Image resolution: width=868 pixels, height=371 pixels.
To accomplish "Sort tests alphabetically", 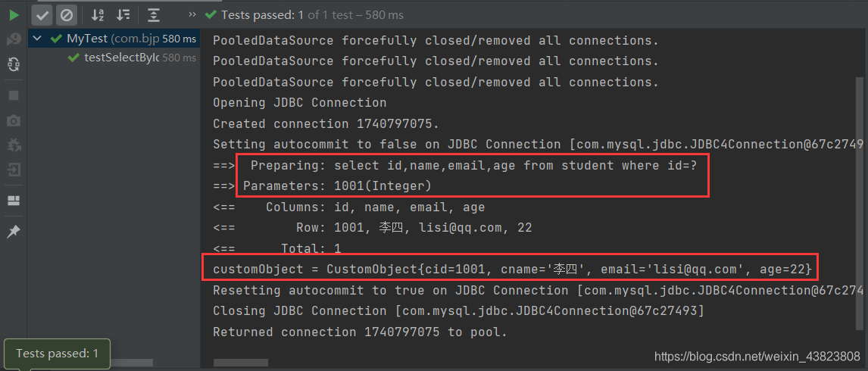I will coord(98,14).
